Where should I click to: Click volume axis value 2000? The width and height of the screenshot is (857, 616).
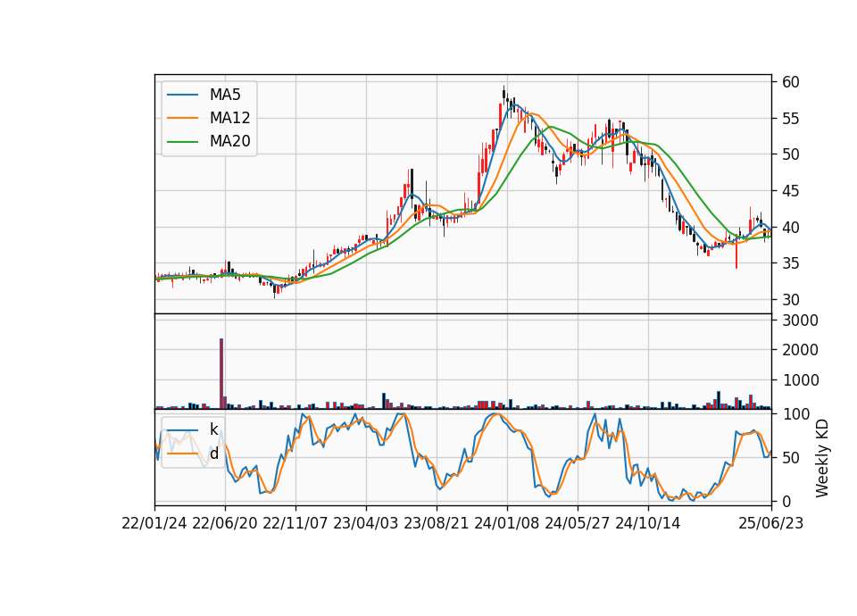(800, 350)
